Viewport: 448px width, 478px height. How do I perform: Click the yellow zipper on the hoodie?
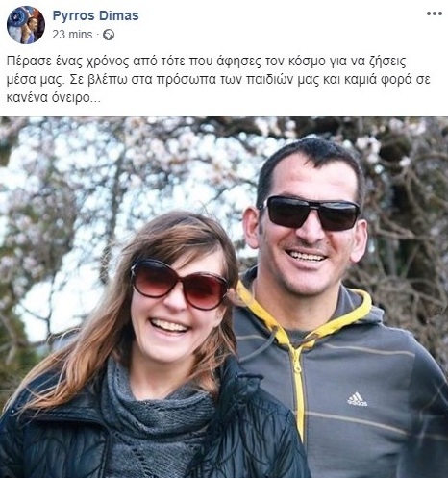tap(299, 394)
